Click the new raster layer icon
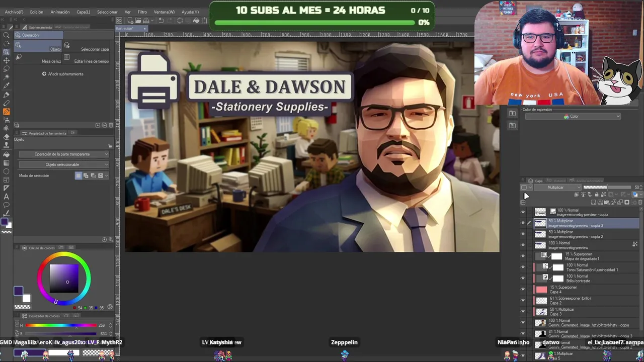 click(x=594, y=202)
